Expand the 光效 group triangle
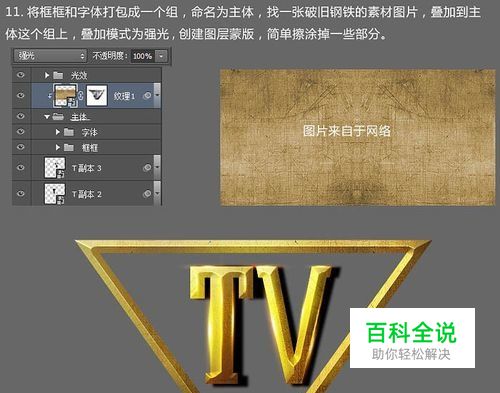This screenshot has height=393, width=500. 47,75
